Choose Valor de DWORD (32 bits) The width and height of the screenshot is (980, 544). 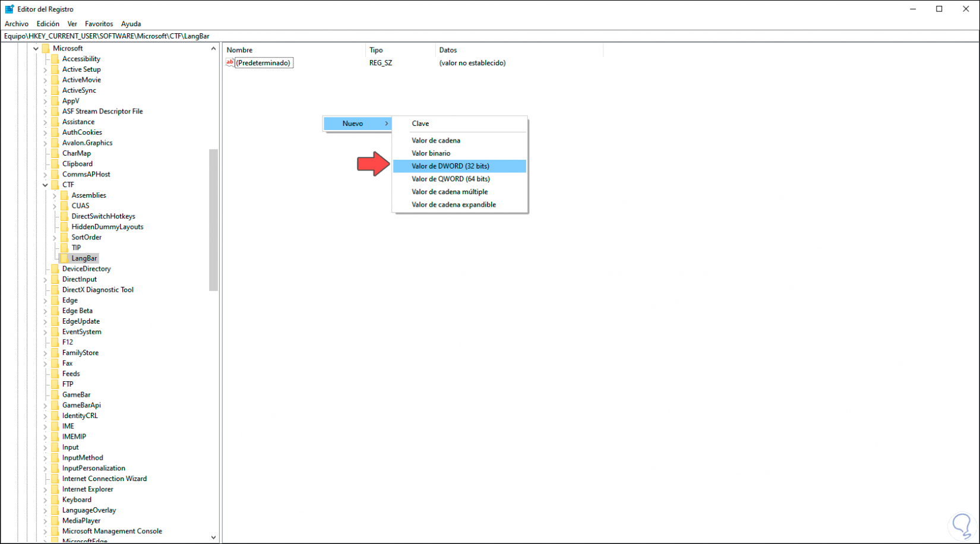pos(460,166)
